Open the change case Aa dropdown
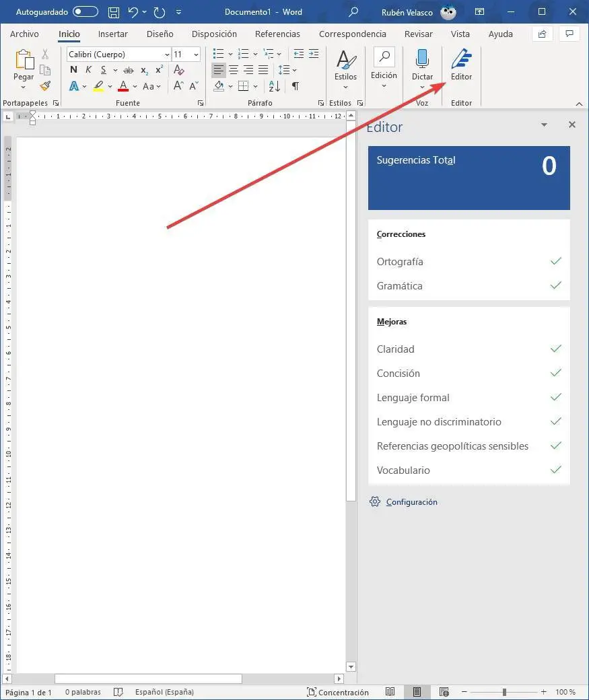589x700 pixels. 151,87
